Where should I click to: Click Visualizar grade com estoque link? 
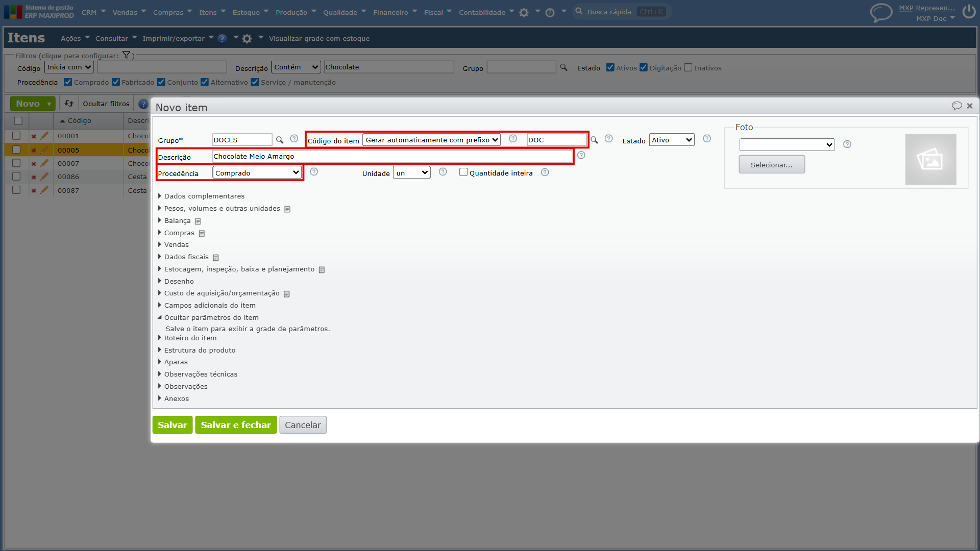320,38
